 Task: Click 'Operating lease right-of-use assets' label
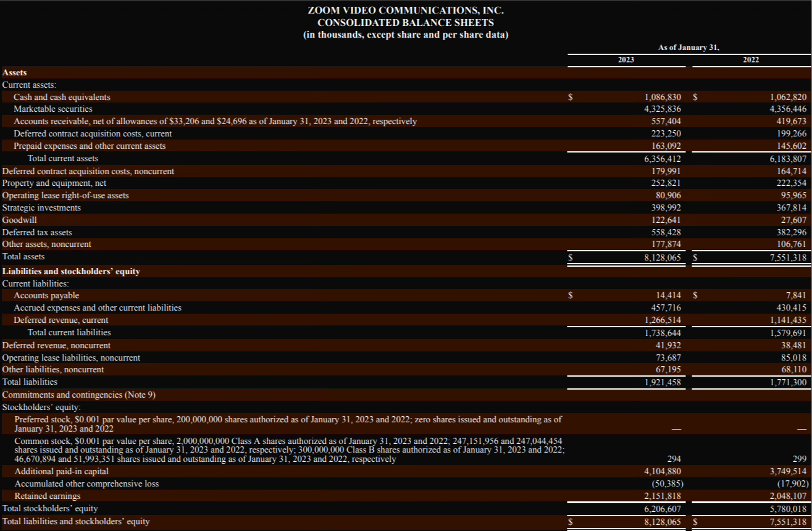click(65, 196)
